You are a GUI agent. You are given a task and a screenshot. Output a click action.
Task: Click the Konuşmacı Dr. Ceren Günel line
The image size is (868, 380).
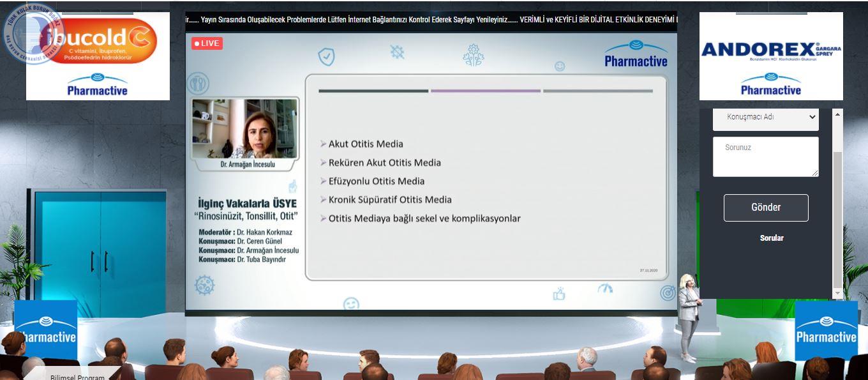click(240, 241)
